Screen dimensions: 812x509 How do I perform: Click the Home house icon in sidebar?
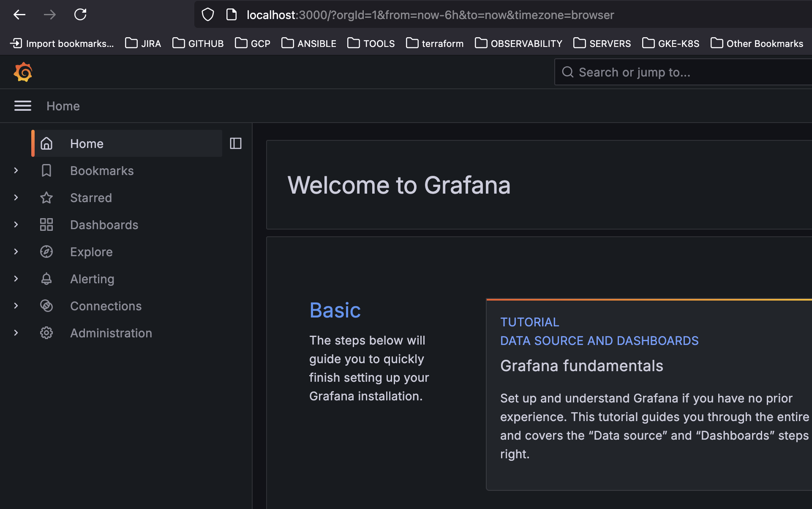coord(46,144)
